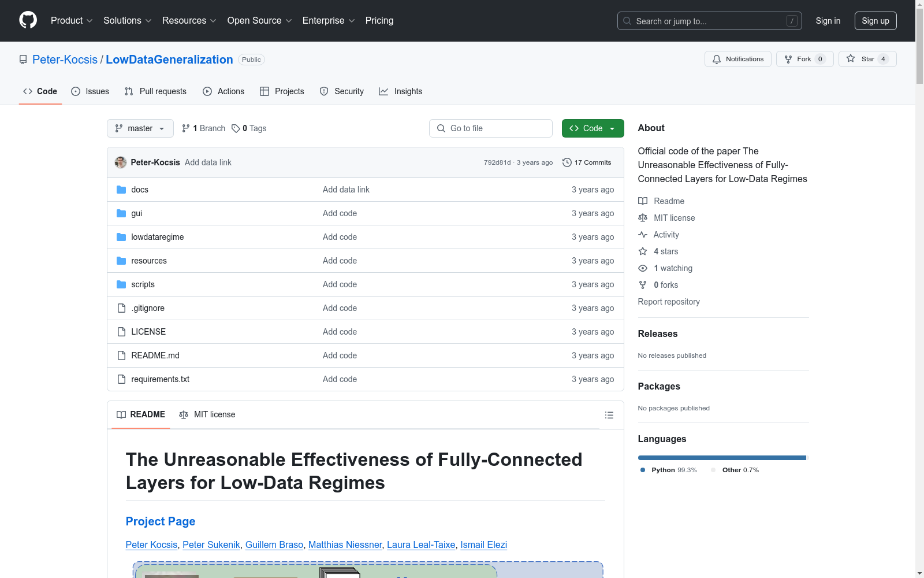Open author link Ismail Elezi
Viewport: 924px width, 578px height.
point(484,544)
